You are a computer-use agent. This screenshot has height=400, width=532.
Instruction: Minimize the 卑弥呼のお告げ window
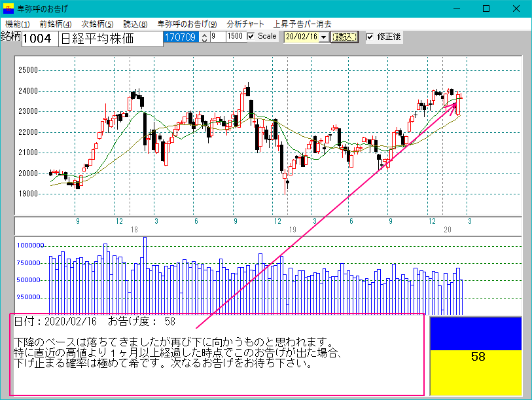pyautogui.click(x=457, y=9)
